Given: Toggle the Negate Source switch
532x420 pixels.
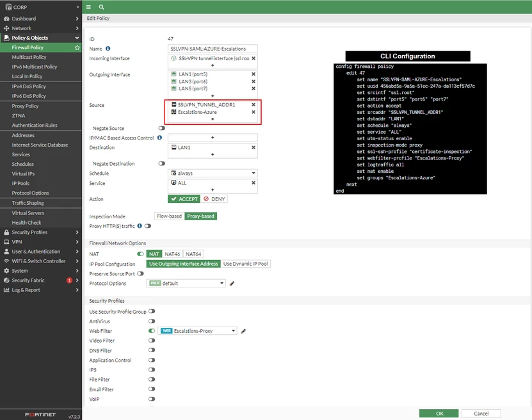Looking at the screenshot, I should coord(162,128).
